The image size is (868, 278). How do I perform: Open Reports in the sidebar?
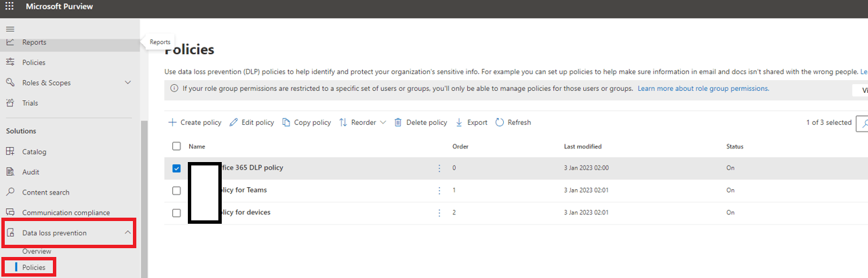(x=35, y=42)
